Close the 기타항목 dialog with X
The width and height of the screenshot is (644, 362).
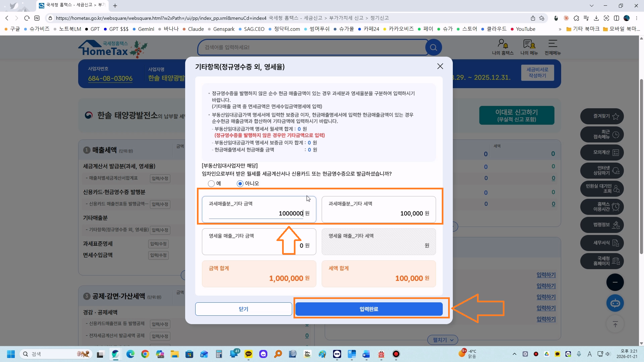[440, 66]
